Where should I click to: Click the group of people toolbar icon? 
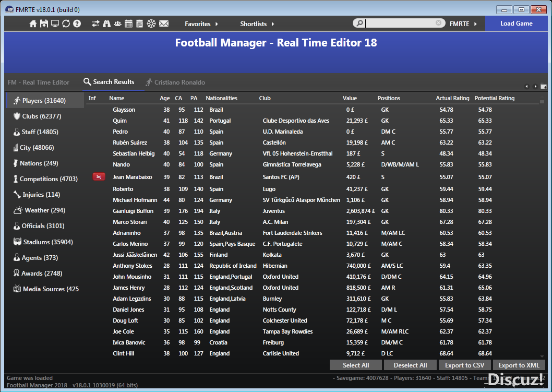point(117,24)
